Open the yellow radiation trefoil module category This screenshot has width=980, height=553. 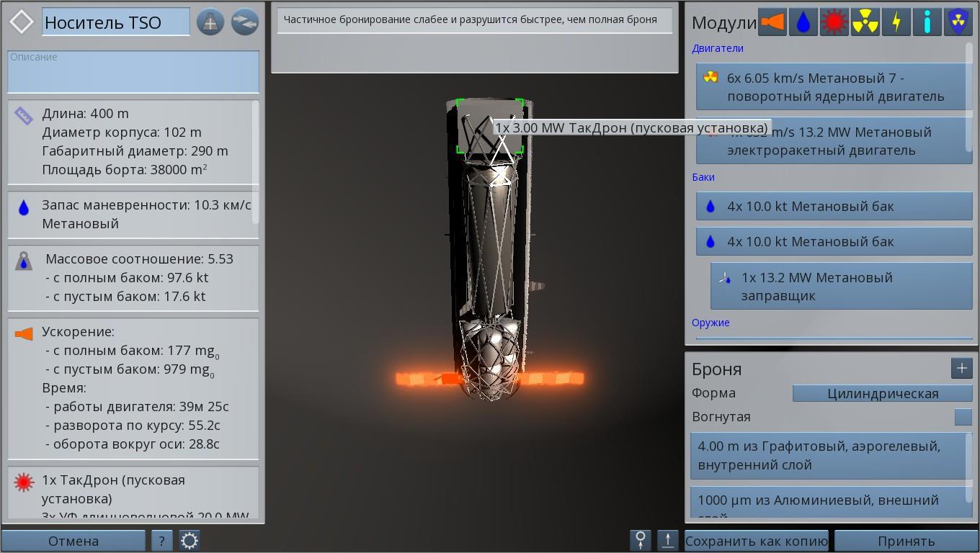pos(865,22)
